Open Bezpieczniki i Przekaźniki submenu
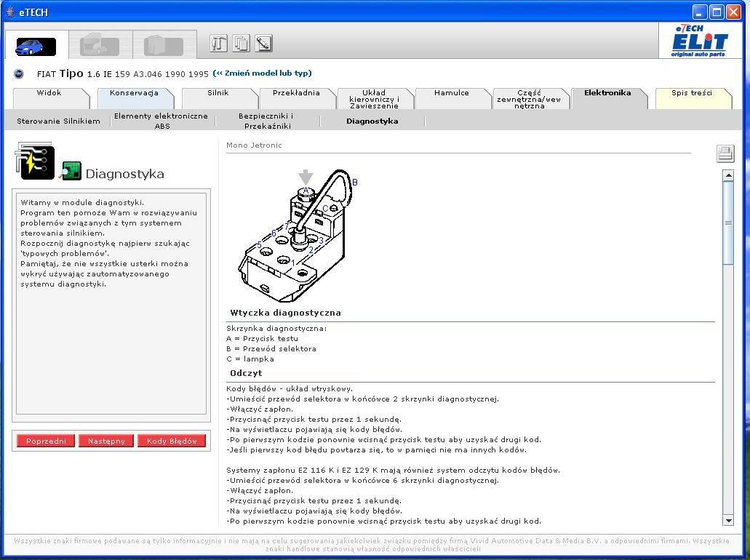Viewport: 750px width, 560px height. pyautogui.click(x=268, y=121)
